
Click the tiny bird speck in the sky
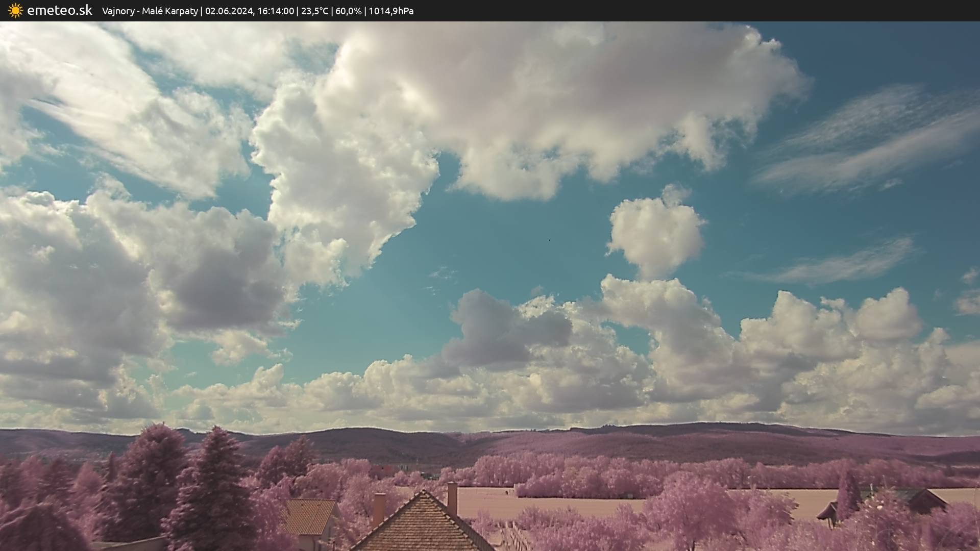549,240
